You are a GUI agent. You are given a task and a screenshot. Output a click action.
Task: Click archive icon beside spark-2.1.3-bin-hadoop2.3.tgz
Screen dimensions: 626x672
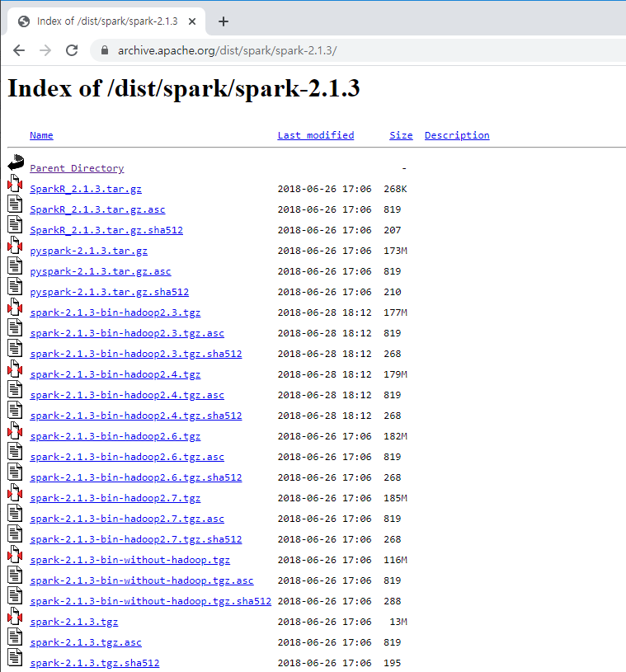(x=15, y=307)
